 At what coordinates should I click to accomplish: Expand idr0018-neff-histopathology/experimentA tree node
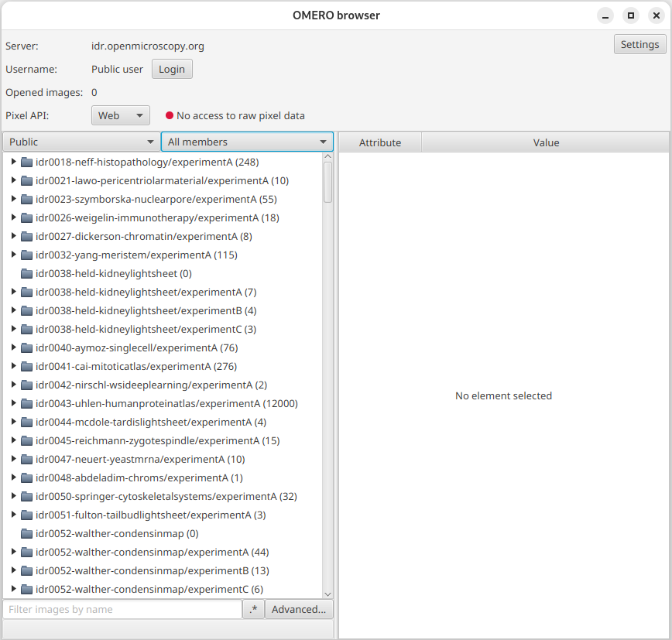13,162
